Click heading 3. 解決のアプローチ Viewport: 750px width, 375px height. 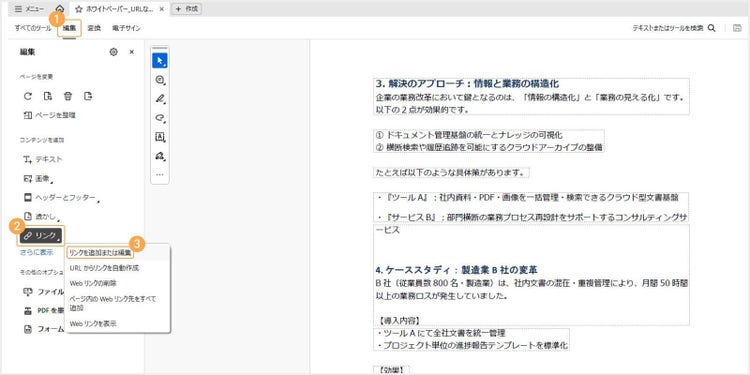467,84
